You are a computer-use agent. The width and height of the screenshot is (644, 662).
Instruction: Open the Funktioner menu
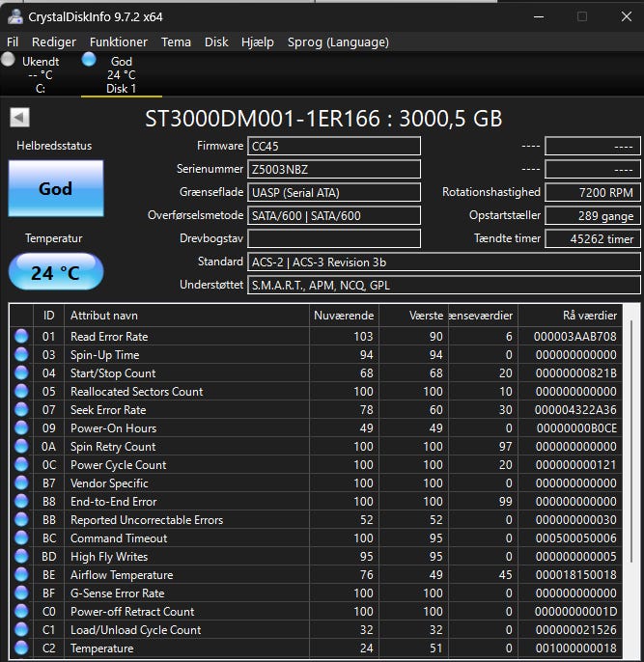(119, 42)
